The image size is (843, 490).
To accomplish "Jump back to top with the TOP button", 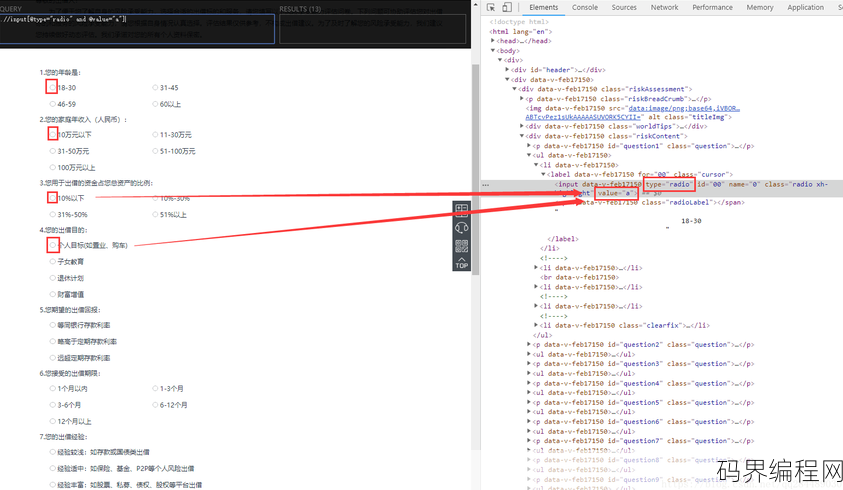I will point(462,263).
